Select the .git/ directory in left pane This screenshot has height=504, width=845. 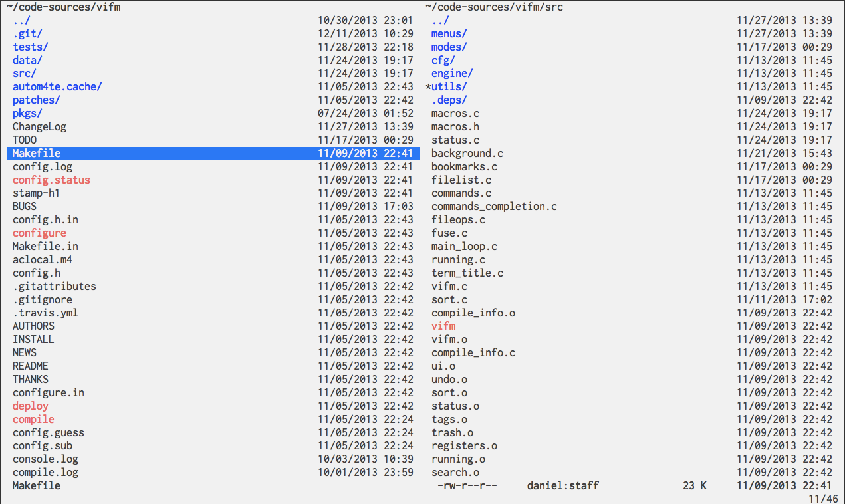pyautogui.click(x=27, y=33)
